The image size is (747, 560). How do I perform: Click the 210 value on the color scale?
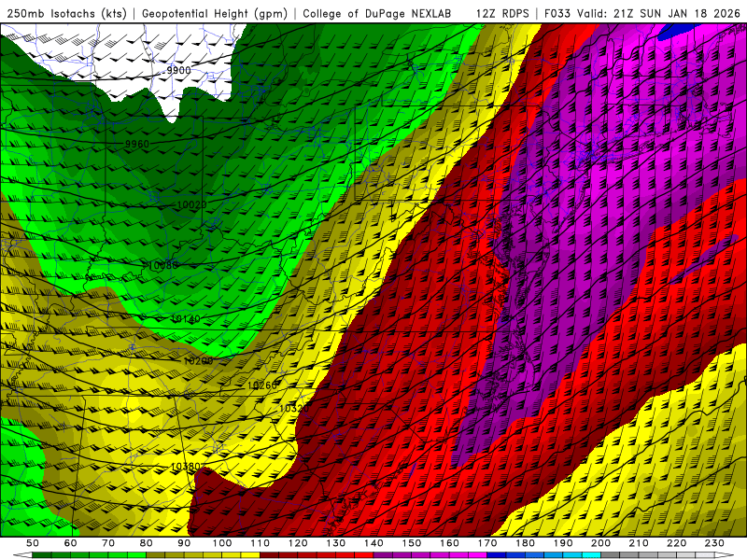639,543
